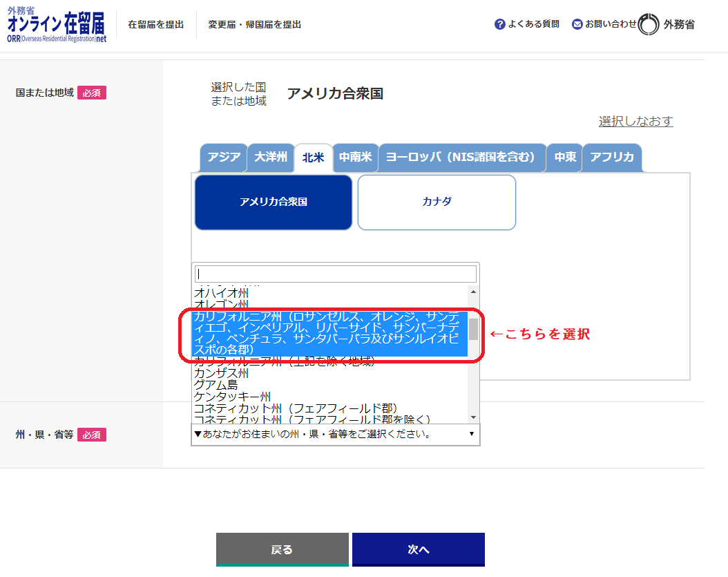Select the アメリカ合衆国 country button
The width and height of the screenshot is (728, 577).
pos(274,202)
